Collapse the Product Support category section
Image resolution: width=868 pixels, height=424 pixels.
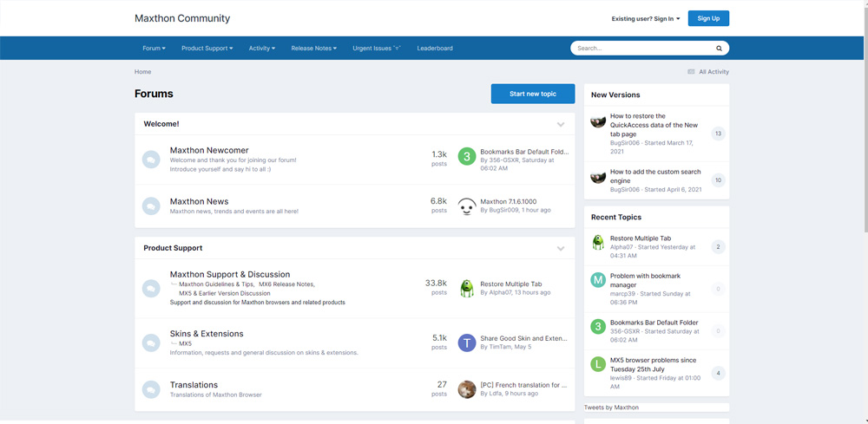tap(561, 249)
